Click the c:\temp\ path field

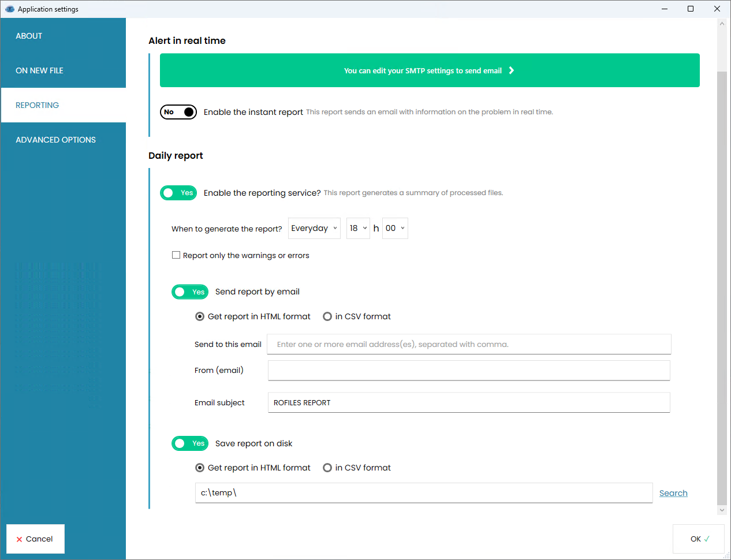pyautogui.click(x=424, y=493)
